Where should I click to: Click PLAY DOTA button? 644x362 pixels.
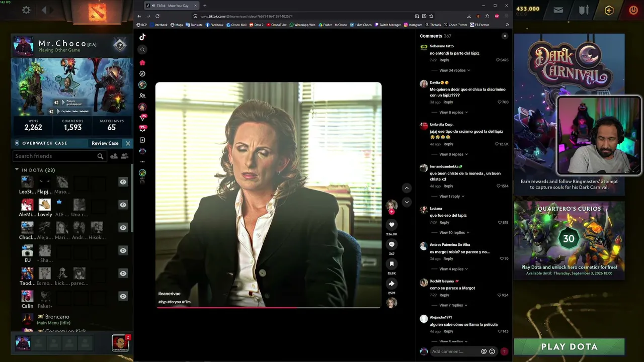pos(569,347)
